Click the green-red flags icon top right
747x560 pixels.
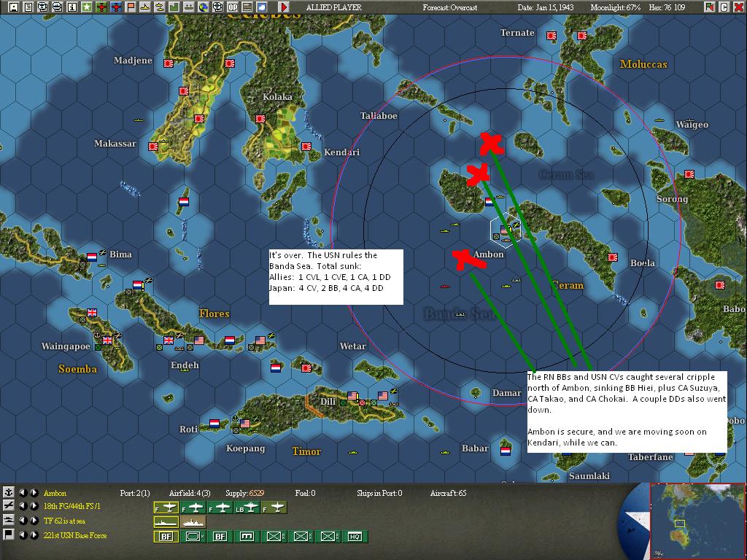tap(710, 7)
